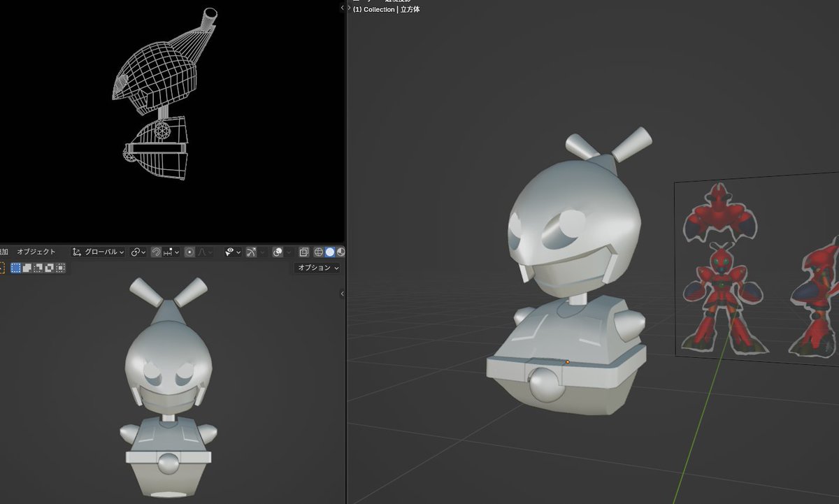Toggle proportional editing circle icon

click(x=189, y=252)
